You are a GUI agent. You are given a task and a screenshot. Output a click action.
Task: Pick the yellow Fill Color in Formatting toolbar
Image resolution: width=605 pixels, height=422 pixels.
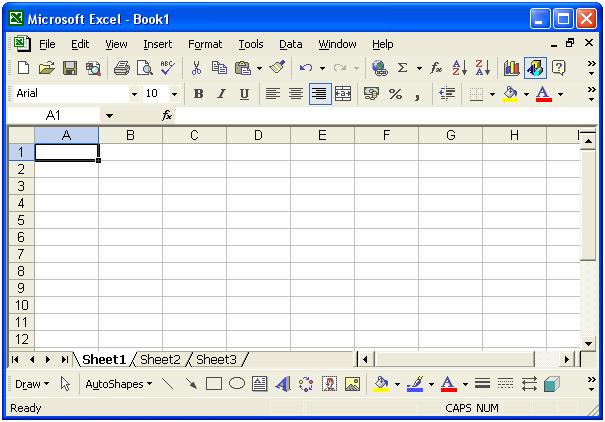510,94
